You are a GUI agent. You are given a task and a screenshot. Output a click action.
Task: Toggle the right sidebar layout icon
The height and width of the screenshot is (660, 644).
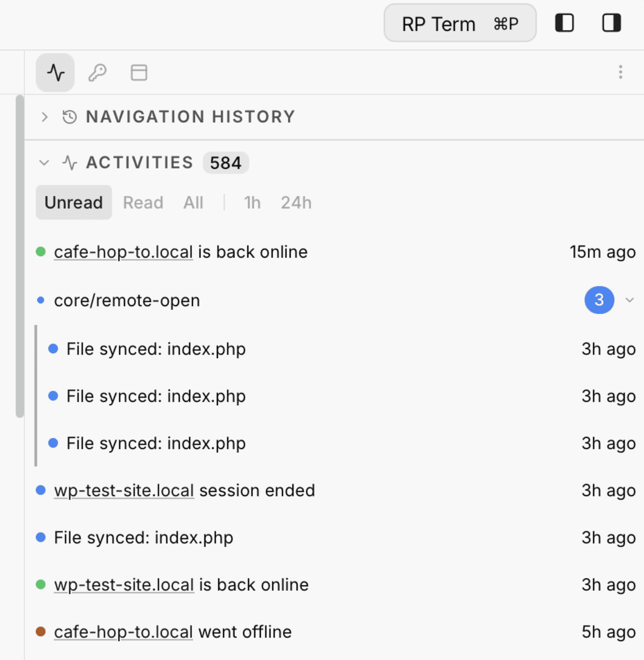pyautogui.click(x=610, y=22)
